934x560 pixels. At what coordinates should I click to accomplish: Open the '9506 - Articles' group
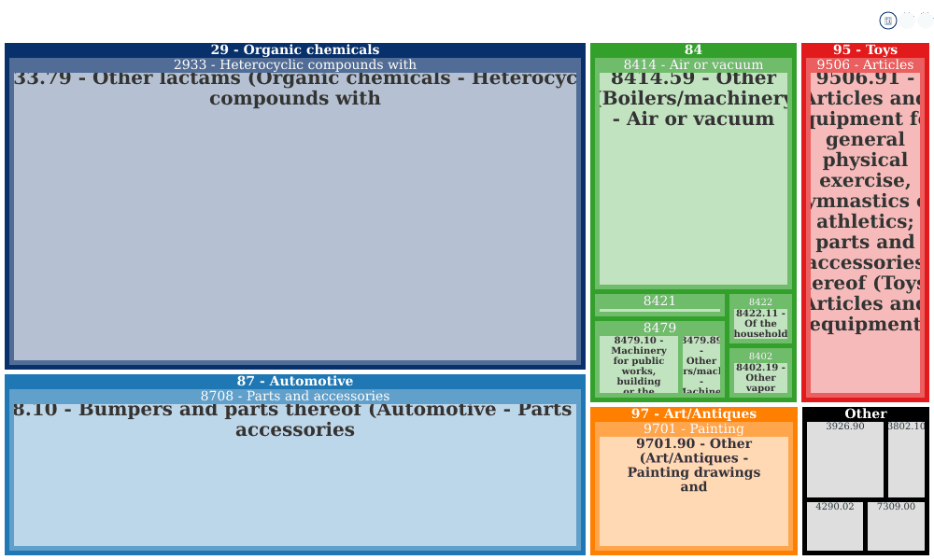point(866,65)
